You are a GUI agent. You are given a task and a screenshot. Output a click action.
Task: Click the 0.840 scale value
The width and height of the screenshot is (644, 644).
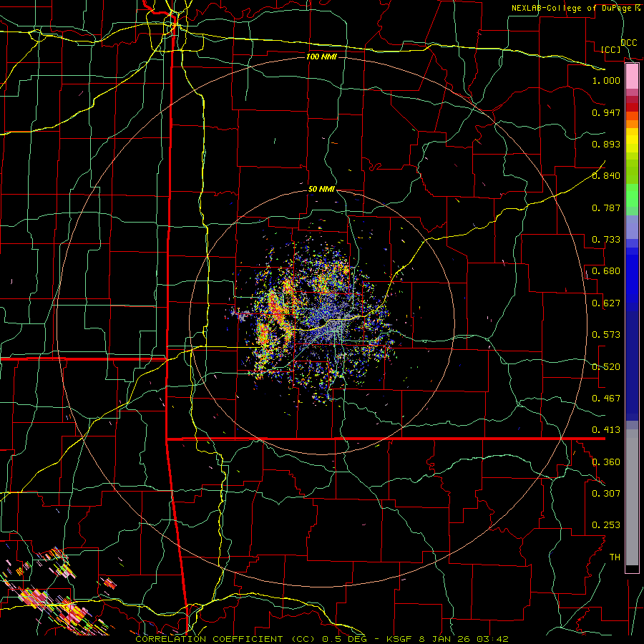click(x=606, y=176)
